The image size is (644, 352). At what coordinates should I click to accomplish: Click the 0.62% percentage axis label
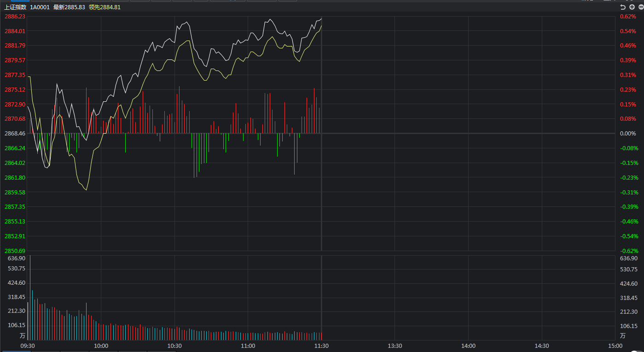628,16
